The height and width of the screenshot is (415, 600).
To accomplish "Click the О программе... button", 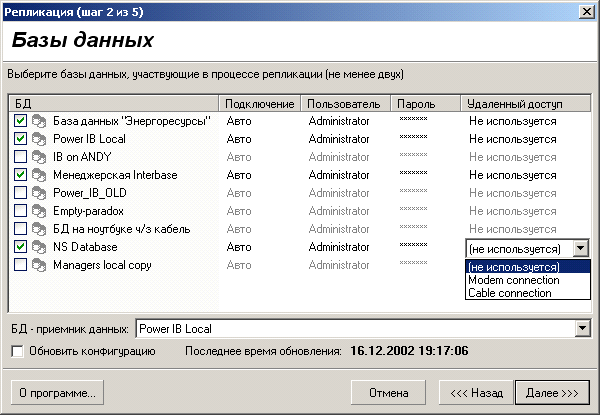I will coord(57,392).
